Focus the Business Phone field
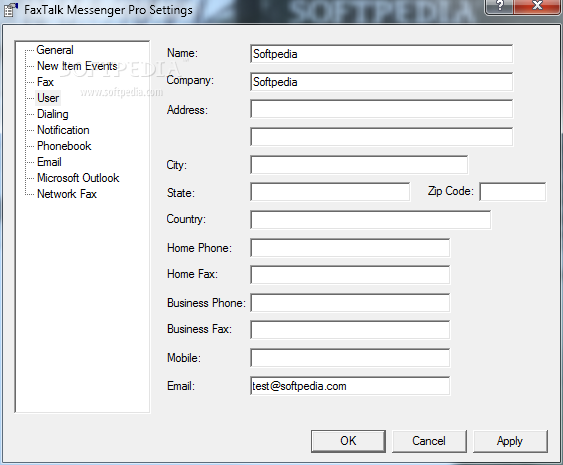This screenshot has height=465, width=563. pyautogui.click(x=350, y=303)
